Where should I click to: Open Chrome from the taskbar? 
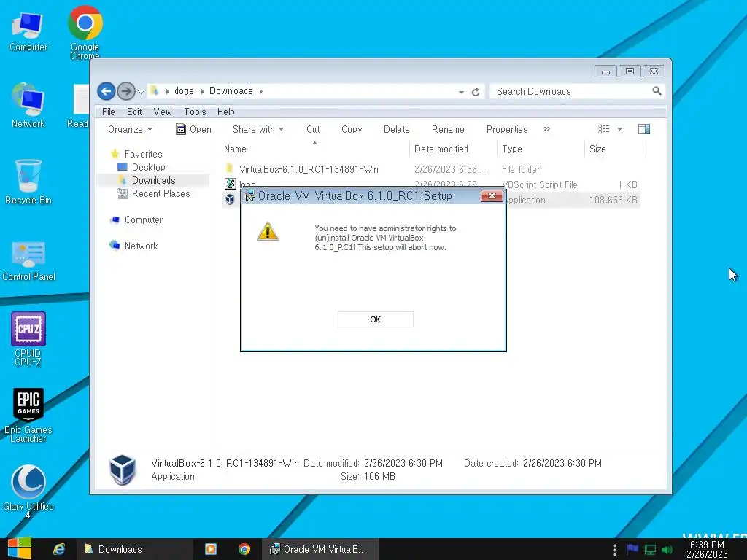click(x=244, y=549)
